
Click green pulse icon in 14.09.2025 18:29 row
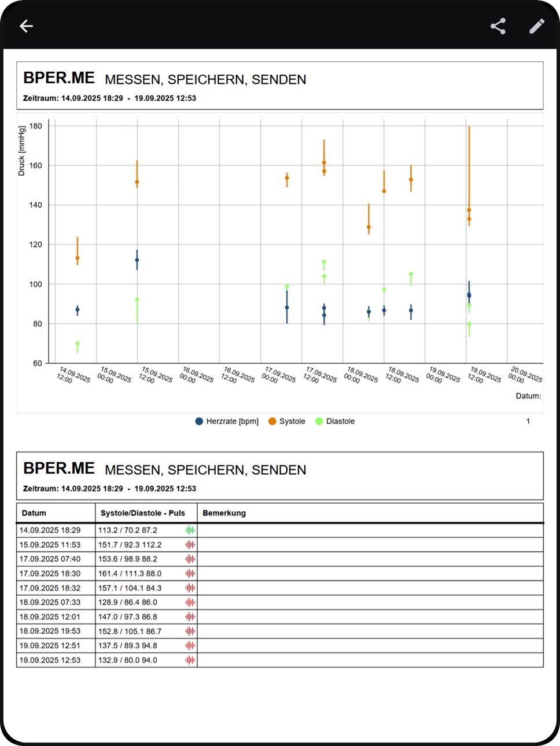point(190,530)
